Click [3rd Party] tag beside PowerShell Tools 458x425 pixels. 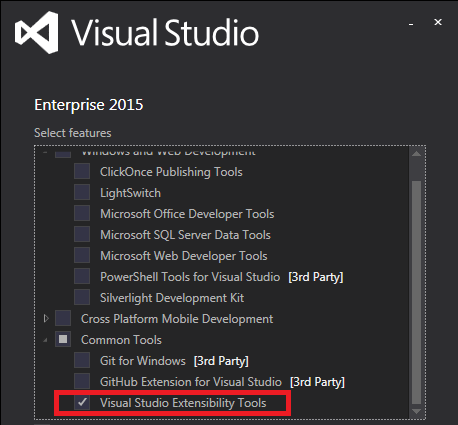coord(316,277)
